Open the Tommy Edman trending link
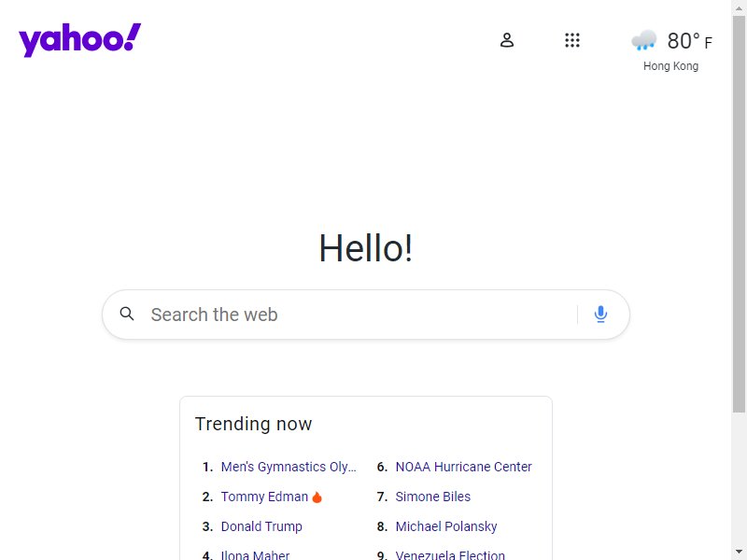This screenshot has height=560, width=747. coord(264,497)
